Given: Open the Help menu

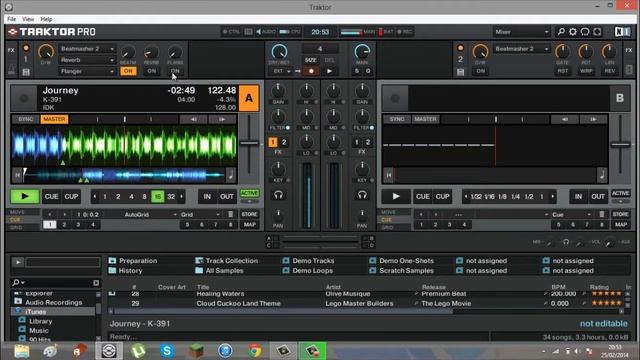Looking at the screenshot, I should coord(46,19).
